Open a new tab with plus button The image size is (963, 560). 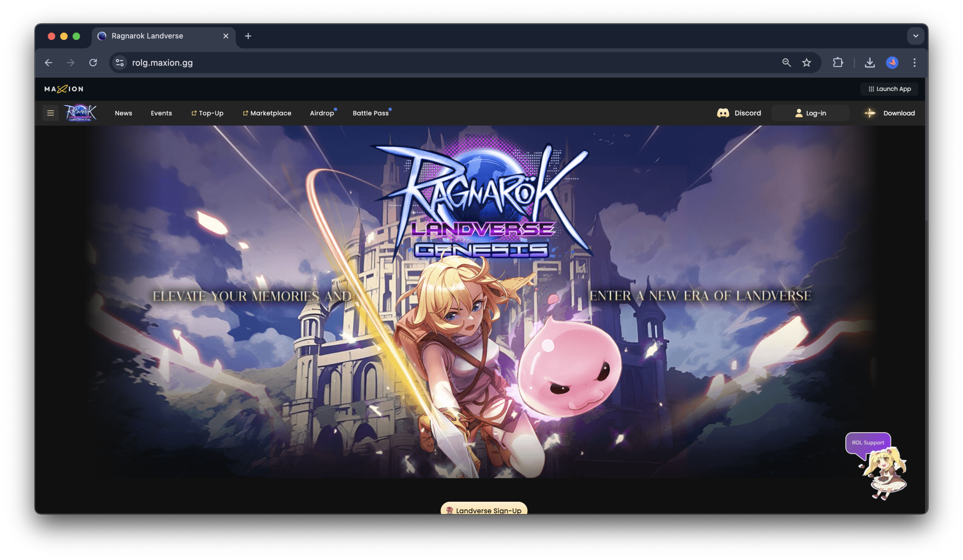248,36
